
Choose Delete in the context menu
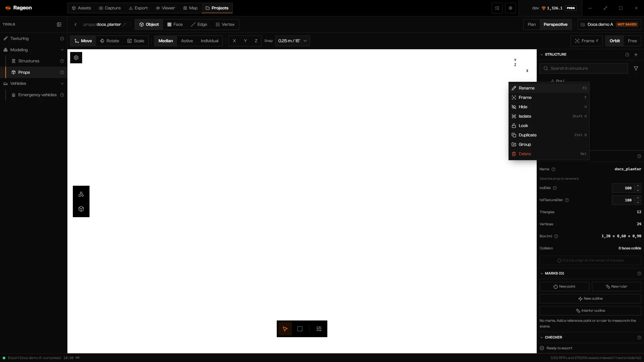549,154
